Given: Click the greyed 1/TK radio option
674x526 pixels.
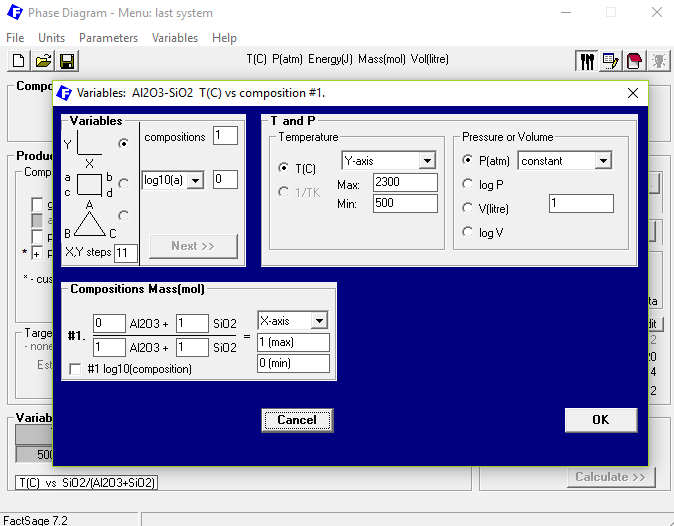Looking at the screenshot, I should tap(301, 192).
